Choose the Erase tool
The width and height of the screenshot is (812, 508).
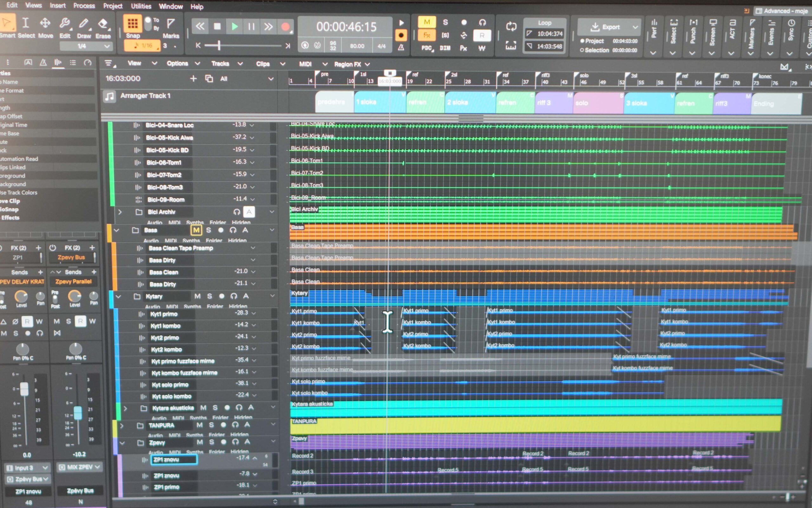pyautogui.click(x=103, y=27)
